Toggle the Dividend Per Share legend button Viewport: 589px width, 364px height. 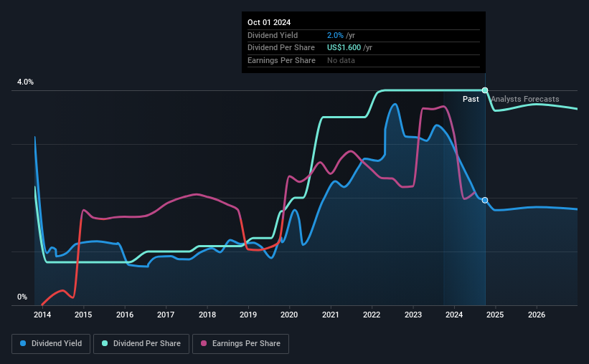(x=141, y=344)
